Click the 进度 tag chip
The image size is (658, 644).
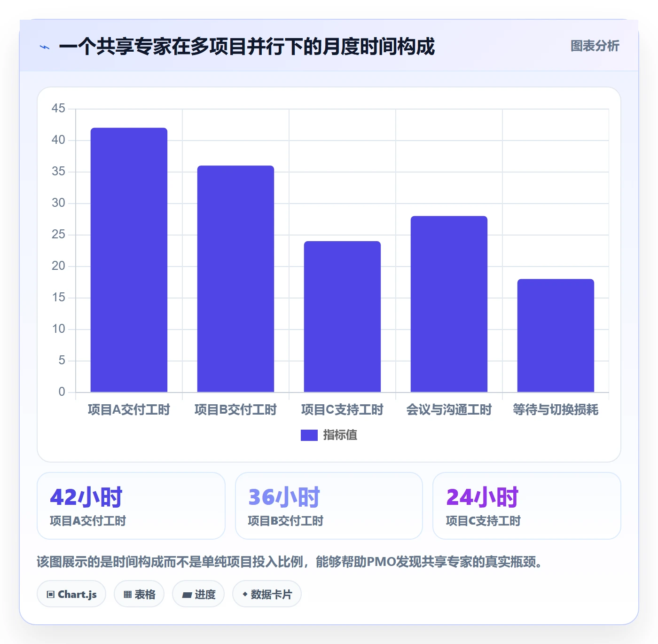198,594
